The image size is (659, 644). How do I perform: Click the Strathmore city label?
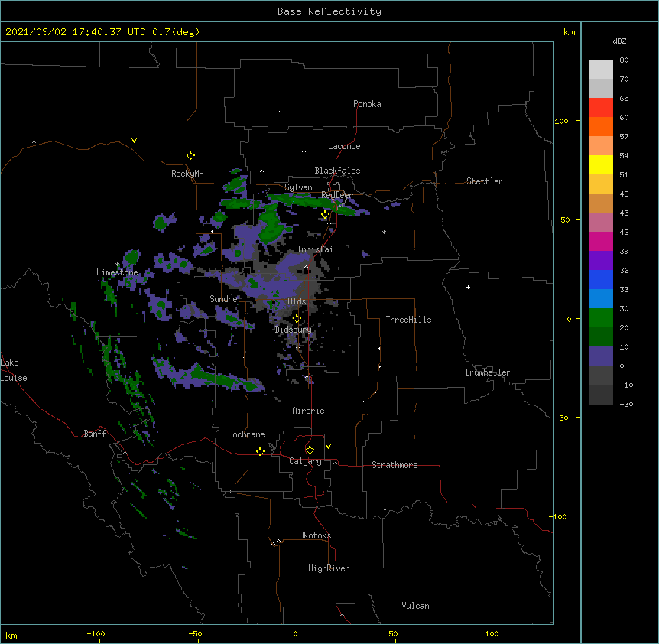coord(394,465)
